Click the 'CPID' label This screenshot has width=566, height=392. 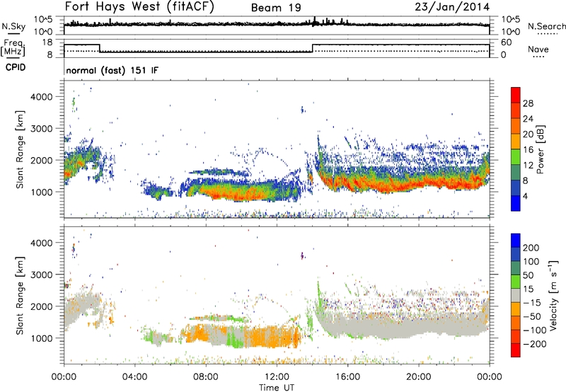(x=16, y=67)
